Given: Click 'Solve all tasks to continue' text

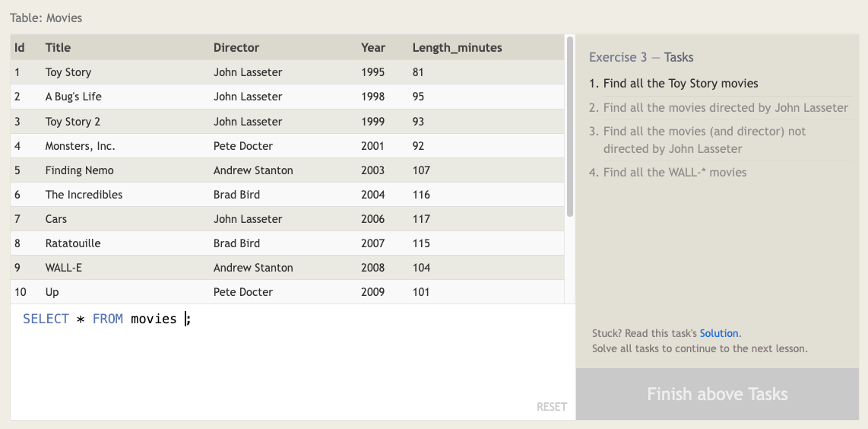Looking at the screenshot, I should (x=700, y=348).
